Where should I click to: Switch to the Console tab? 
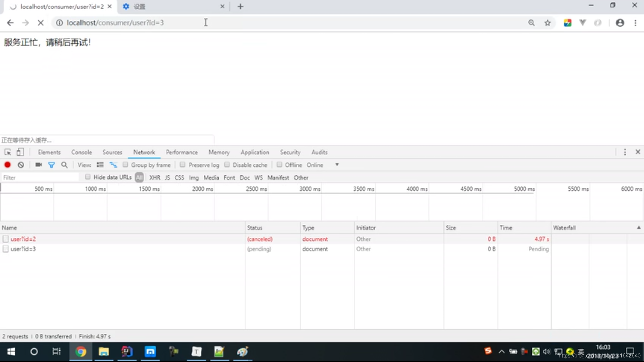coord(82,152)
